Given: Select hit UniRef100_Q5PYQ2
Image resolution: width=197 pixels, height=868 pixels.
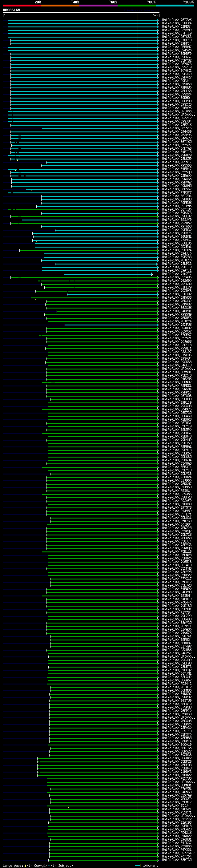Looking at the screenshot, I should pos(176,61).
